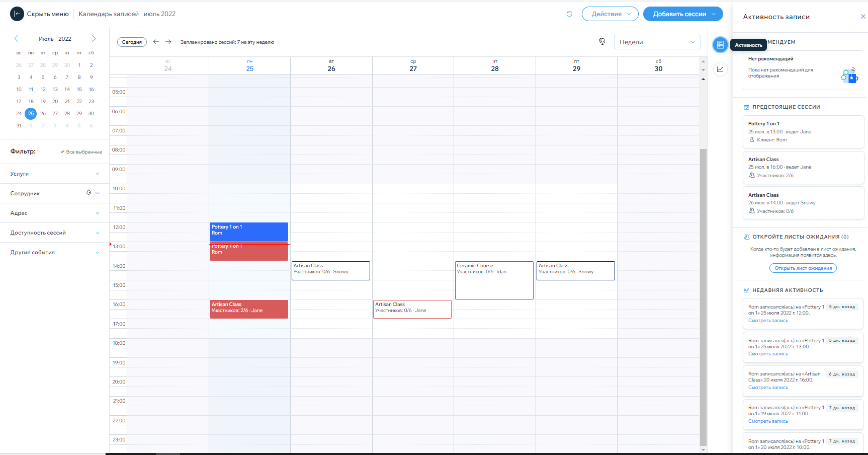Click the refresh calendar icon
Viewport: 868px width, 455px height.
click(569, 14)
